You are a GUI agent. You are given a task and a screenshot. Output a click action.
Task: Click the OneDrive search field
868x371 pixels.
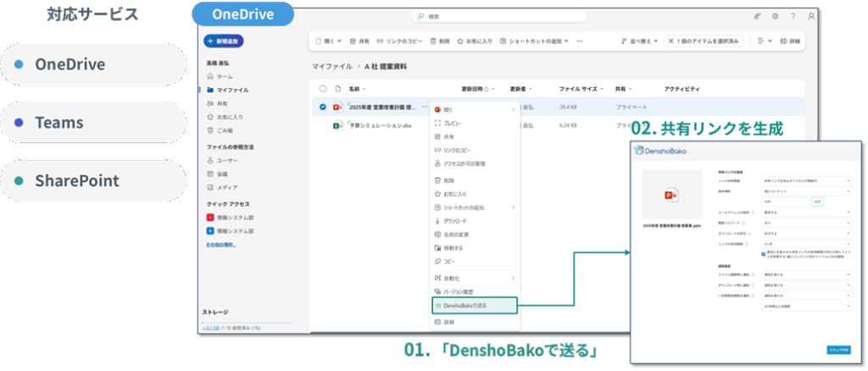click(x=498, y=17)
